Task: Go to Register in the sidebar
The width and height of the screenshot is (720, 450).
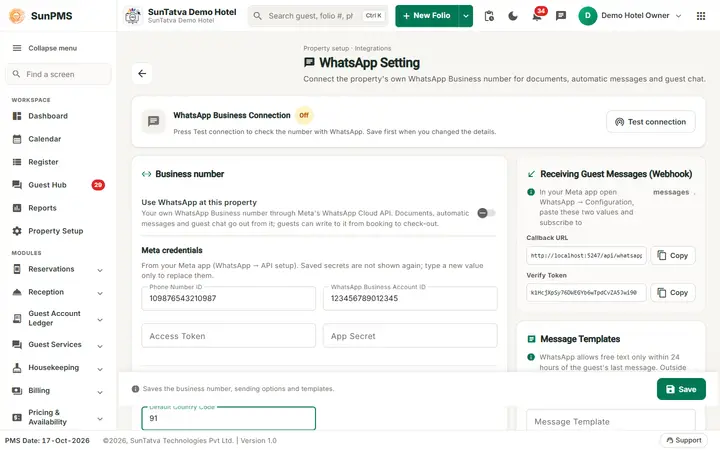Action: click(58, 162)
